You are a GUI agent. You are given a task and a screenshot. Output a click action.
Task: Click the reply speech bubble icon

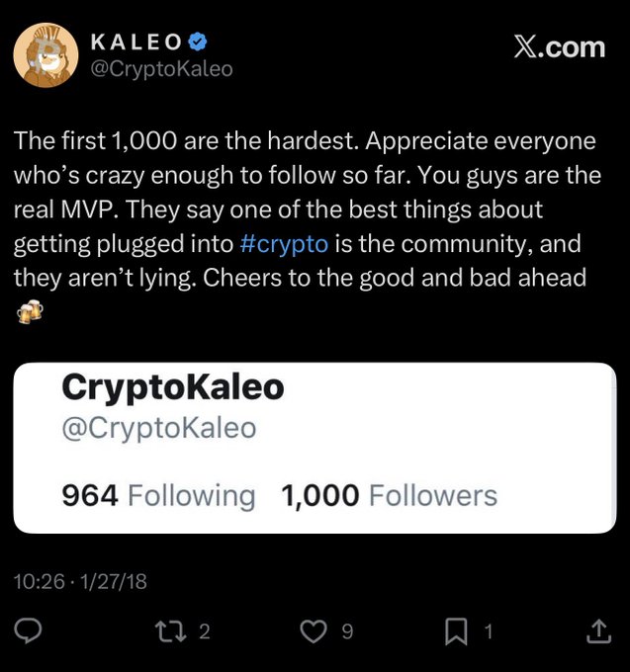[x=31, y=631]
